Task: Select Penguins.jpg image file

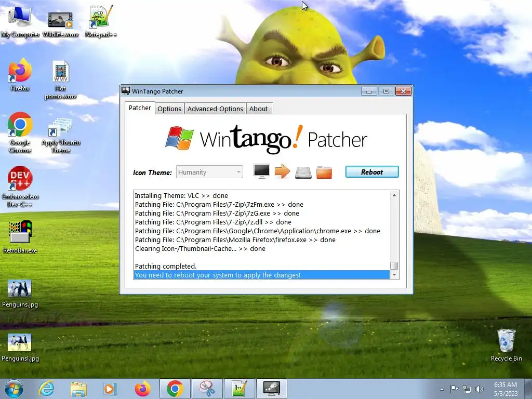Action: click(20, 293)
